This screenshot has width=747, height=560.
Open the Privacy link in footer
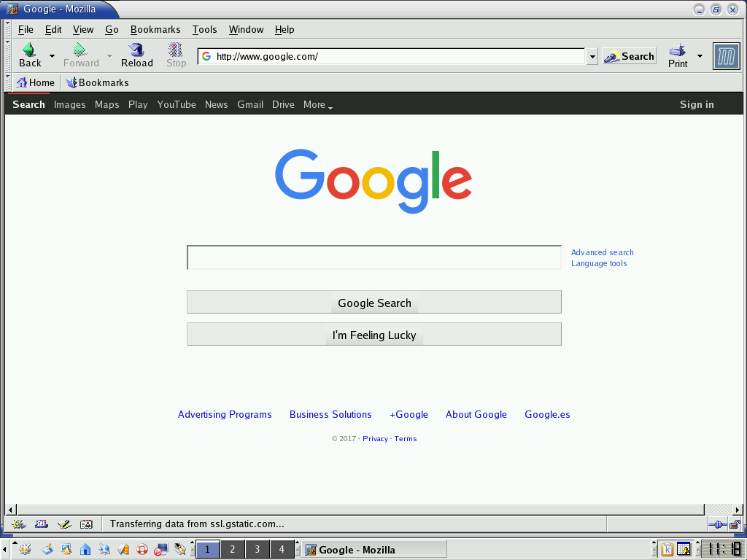376,438
